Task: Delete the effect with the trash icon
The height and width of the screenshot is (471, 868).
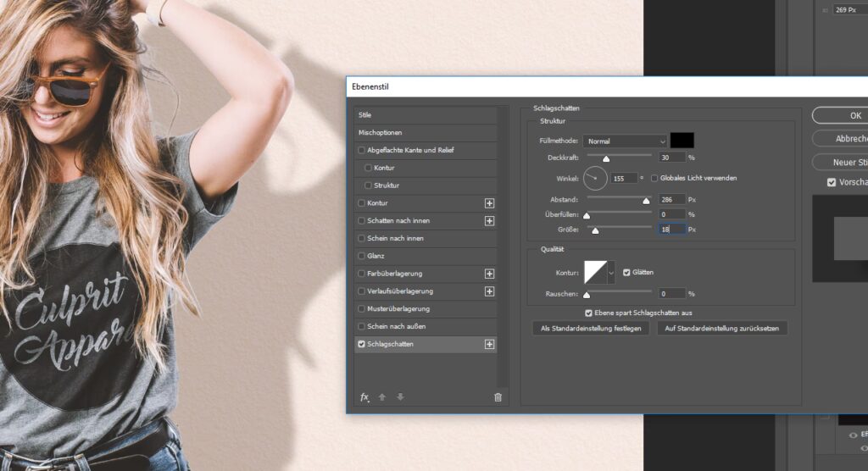Action: pos(498,397)
